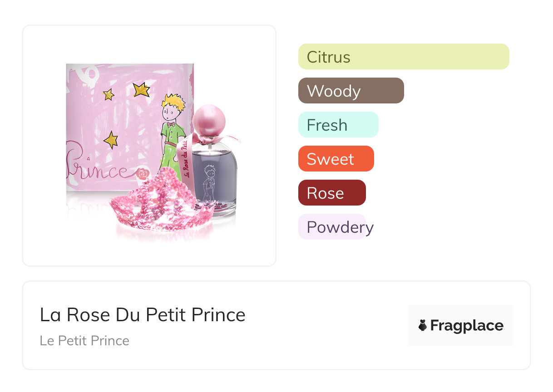This screenshot has width=553, height=392.
Task: Open the La Rose Du Petit Prince title
Action: point(143,315)
